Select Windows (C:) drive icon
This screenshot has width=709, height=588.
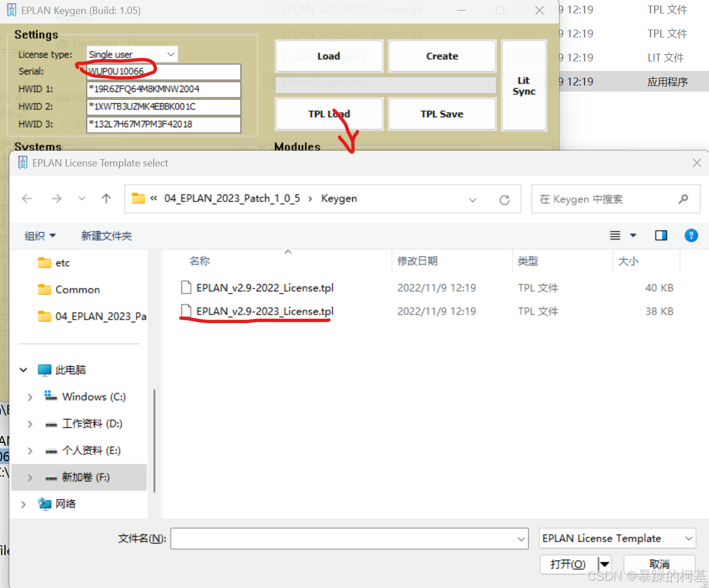pos(51,396)
